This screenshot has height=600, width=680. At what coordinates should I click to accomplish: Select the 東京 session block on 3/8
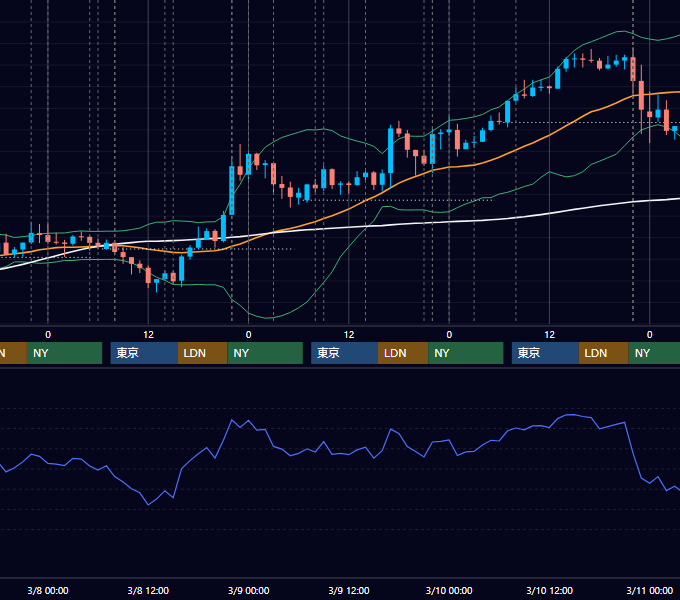[144, 353]
